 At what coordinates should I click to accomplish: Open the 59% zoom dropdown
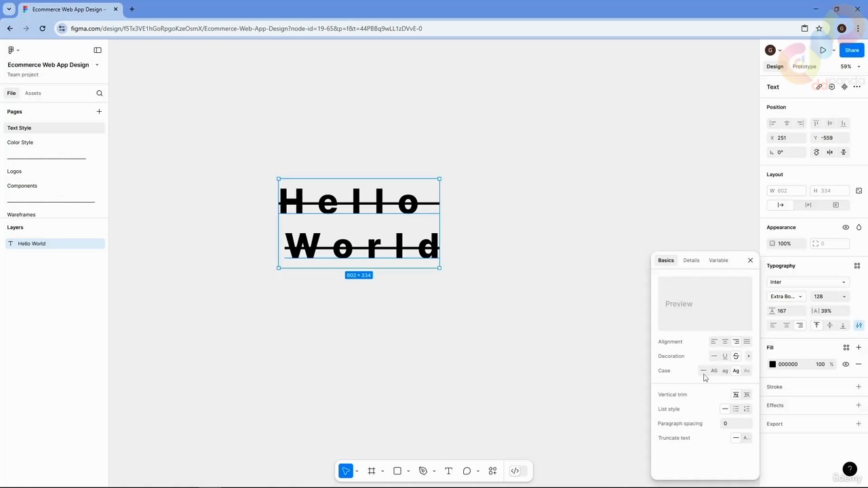click(850, 66)
